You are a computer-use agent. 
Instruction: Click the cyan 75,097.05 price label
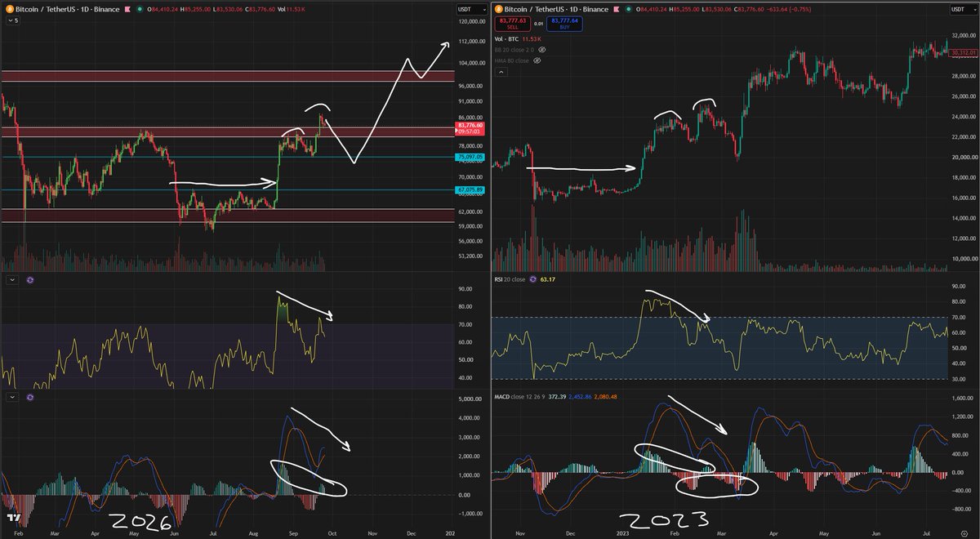[471, 156]
